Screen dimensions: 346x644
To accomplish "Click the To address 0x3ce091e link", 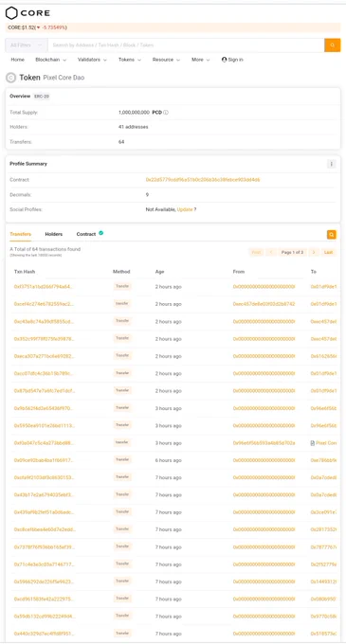I will [x=323, y=512].
